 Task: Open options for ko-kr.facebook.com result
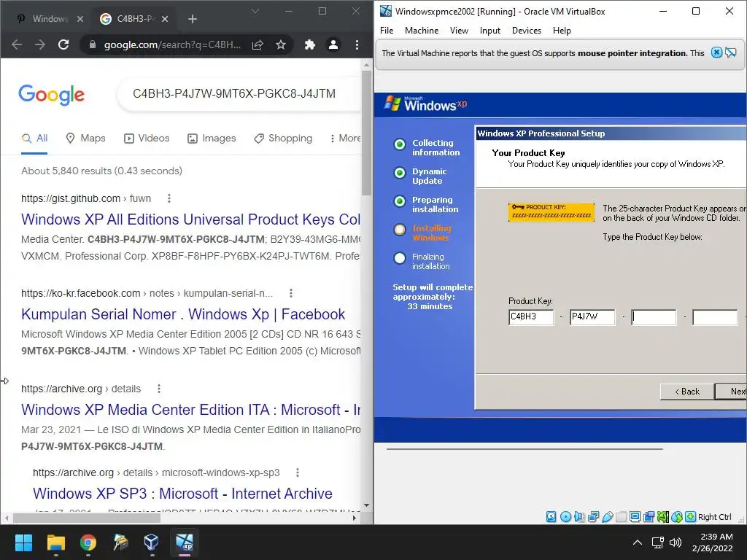point(291,293)
